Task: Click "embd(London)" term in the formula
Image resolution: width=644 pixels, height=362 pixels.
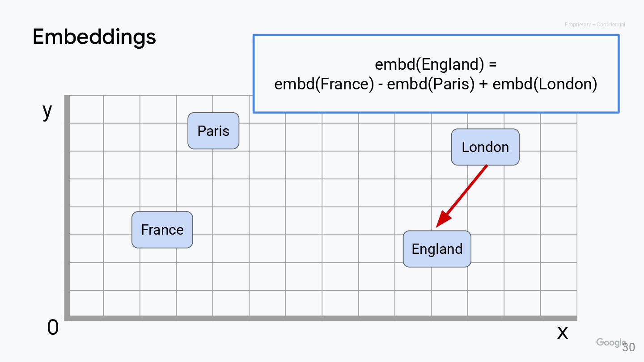Action: pyautogui.click(x=545, y=84)
